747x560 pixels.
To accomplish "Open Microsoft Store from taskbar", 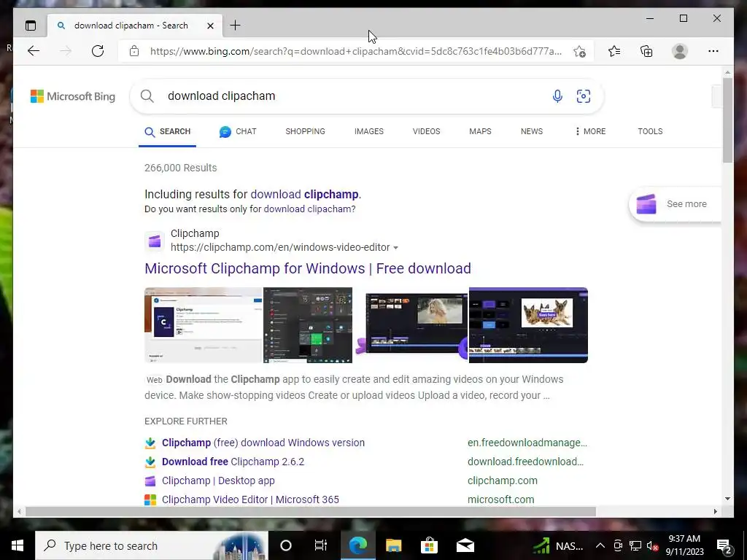I will pos(429,545).
